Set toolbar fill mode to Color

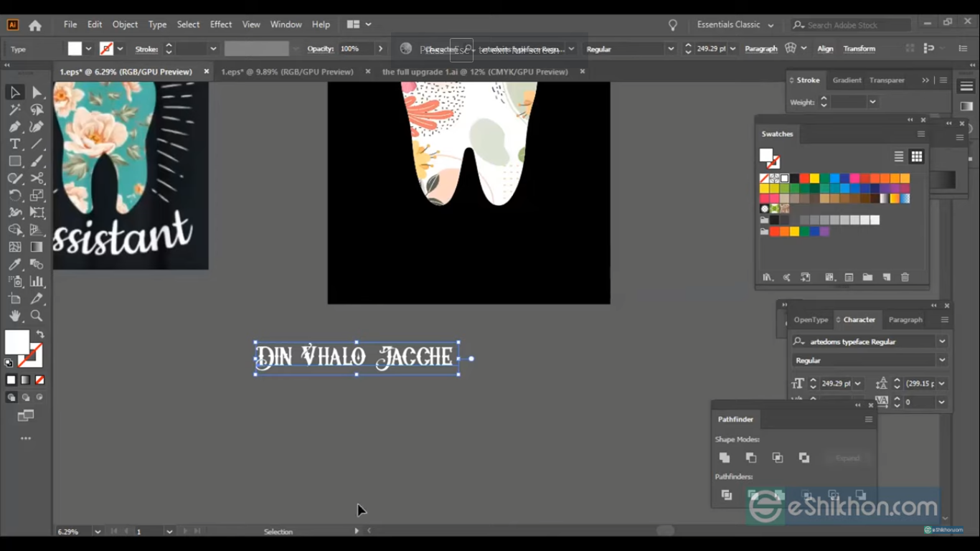pyautogui.click(x=11, y=380)
